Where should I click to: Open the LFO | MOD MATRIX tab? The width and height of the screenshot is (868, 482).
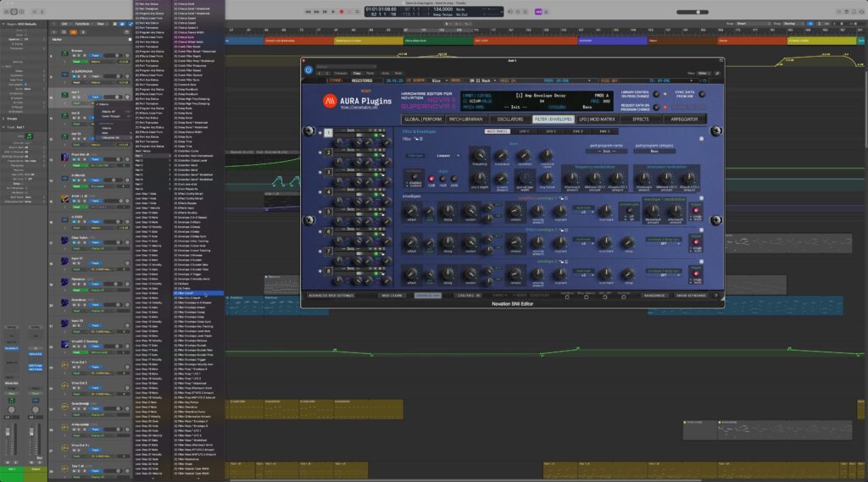598,119
